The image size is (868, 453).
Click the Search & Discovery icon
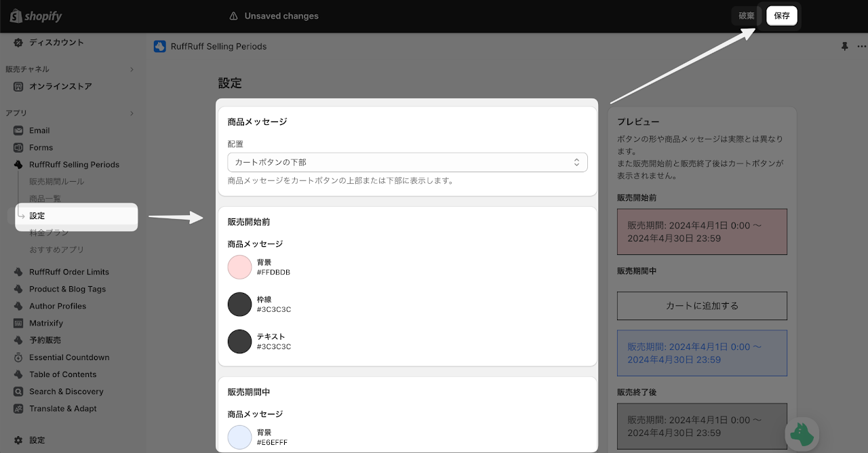(x=18, y=392)
